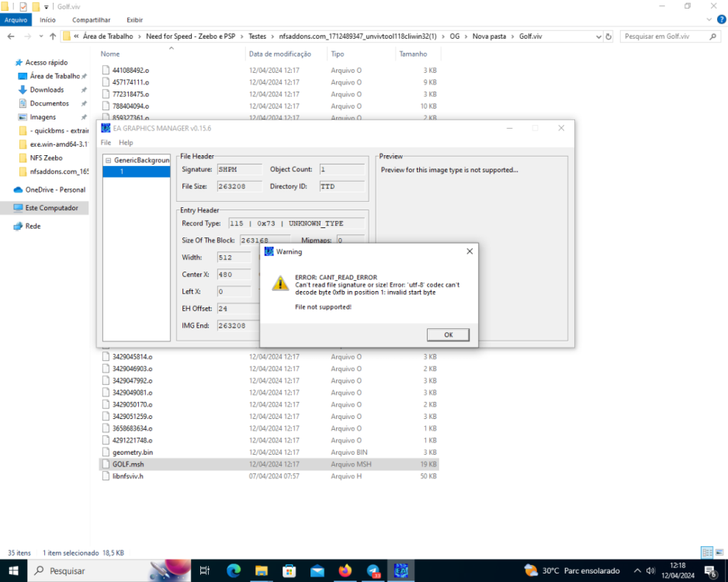Viewport: 728px width, 582px height.
Task: Close the Warning dialog with X
Action: pos(470,251)
